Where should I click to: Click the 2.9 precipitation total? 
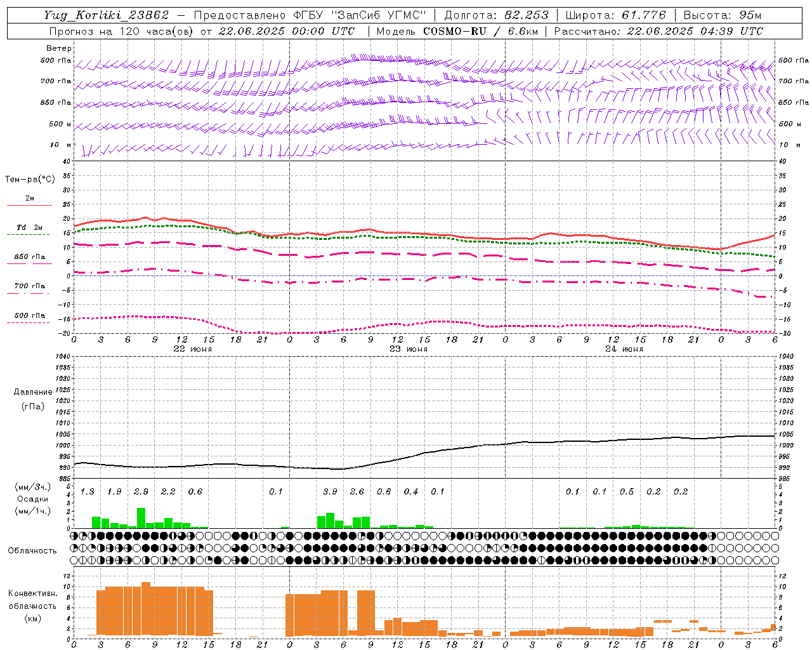click(x=141, y=491)
